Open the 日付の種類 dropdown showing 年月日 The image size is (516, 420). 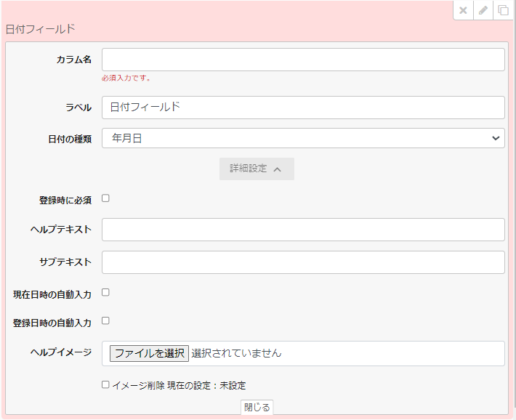[x=303, y=138]
